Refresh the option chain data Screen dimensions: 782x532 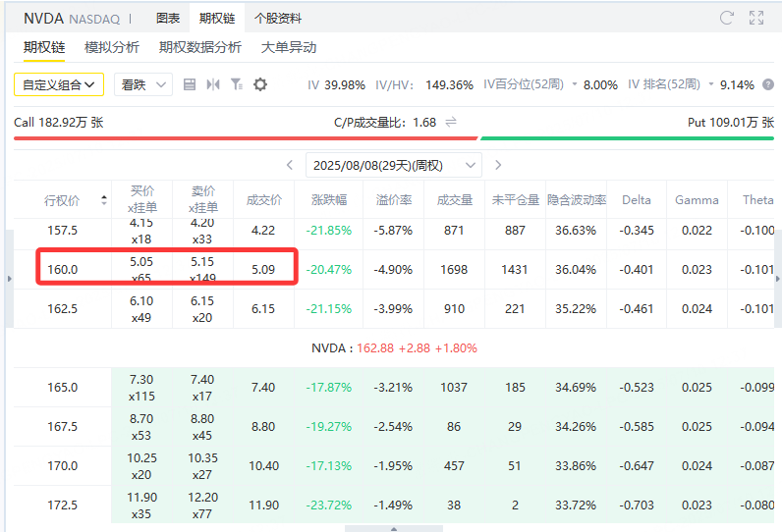tap(727, 18)
